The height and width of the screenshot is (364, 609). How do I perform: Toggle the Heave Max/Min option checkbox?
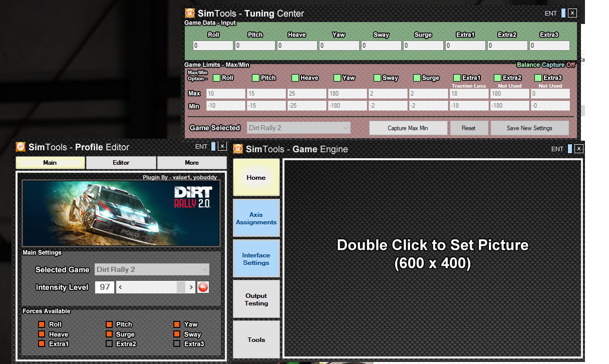click(295, 78)
